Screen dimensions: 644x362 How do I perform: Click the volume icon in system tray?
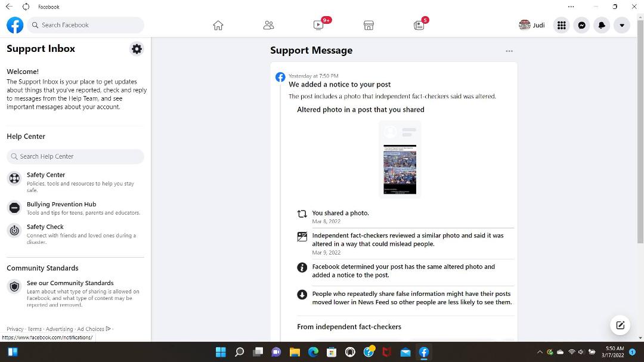(x=581, y=352)
